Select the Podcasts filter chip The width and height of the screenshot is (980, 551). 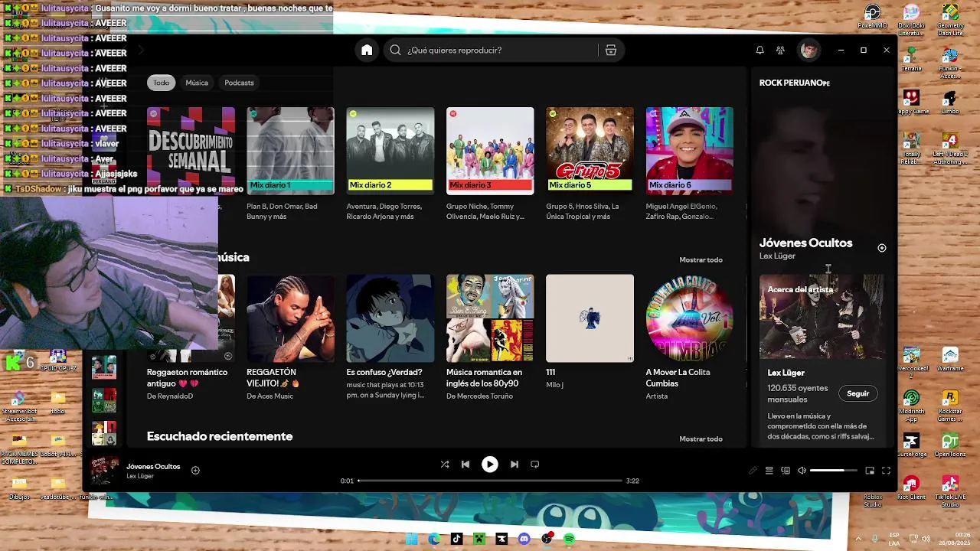coord(239,83)
